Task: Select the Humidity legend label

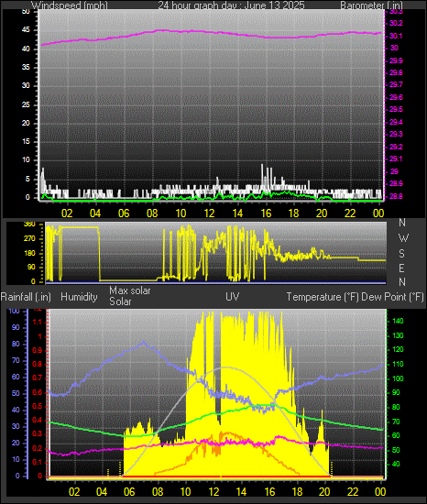Action: pos(79,297)
